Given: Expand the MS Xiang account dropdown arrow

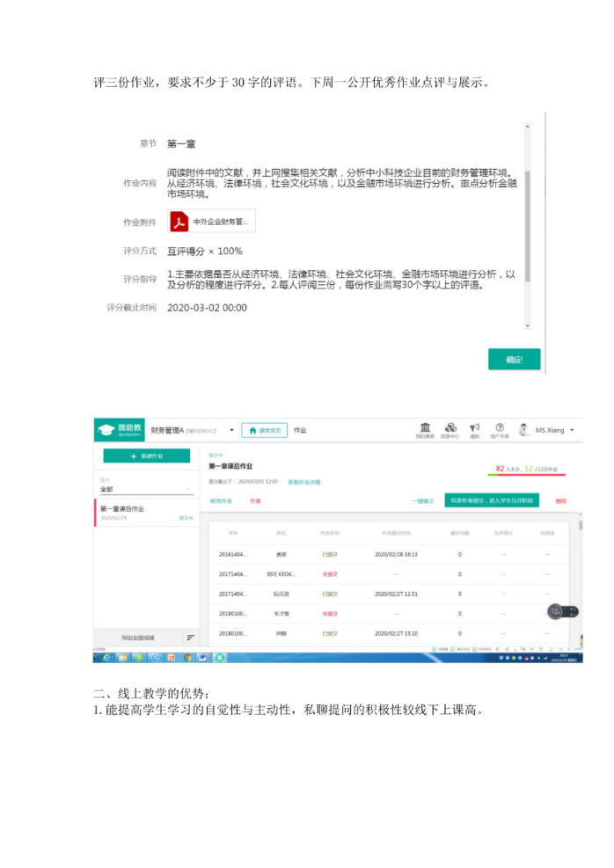Looking at the screenshot, I should point(572,430).
